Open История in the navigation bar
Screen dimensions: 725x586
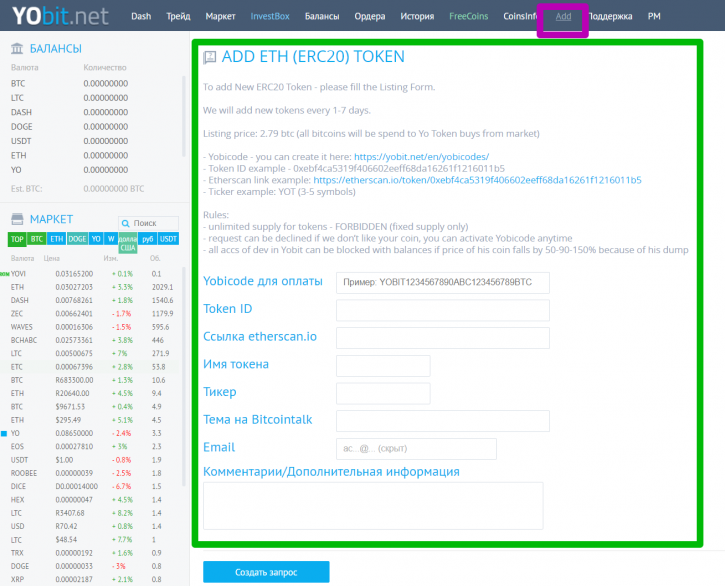(x=417, y=16)
